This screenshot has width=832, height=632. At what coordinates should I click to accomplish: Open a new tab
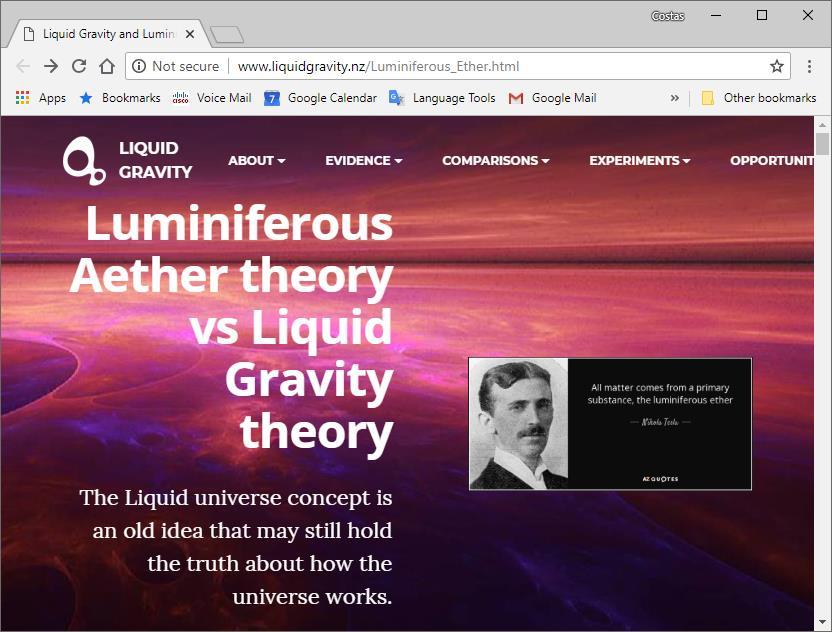click(x=227, y=34)
